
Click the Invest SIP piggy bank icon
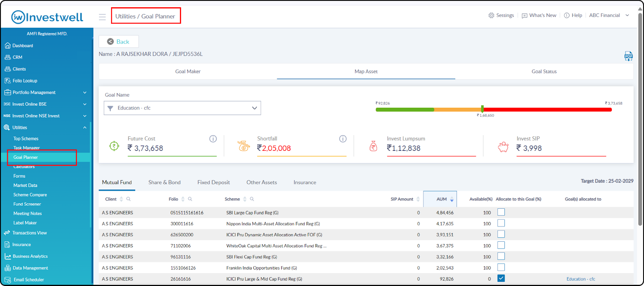tap(503, 147)
